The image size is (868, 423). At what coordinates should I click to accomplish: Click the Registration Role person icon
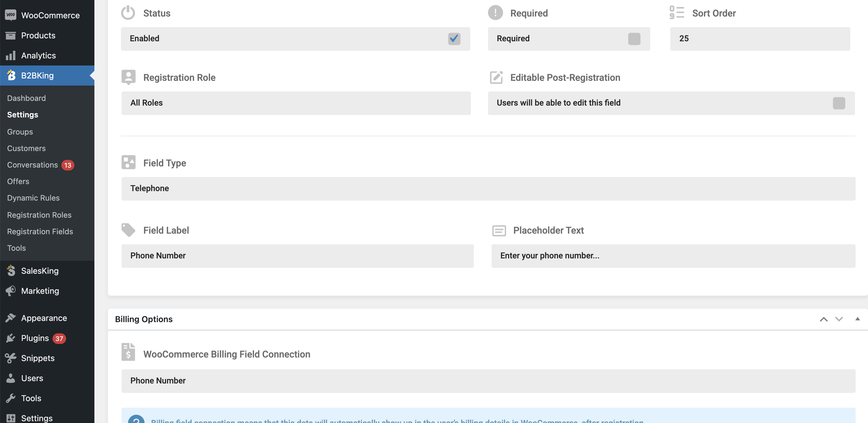128,77
